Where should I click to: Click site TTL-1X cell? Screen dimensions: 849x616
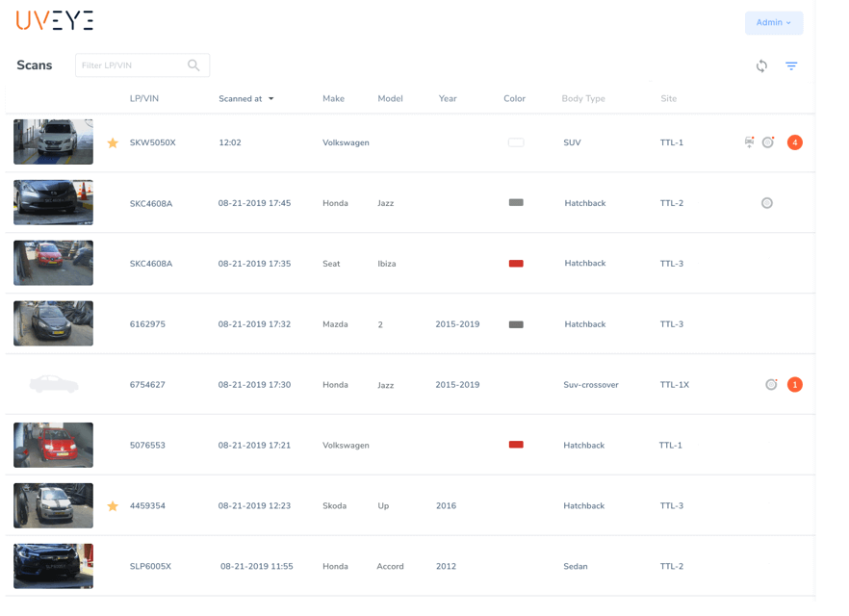pos(675,385)
